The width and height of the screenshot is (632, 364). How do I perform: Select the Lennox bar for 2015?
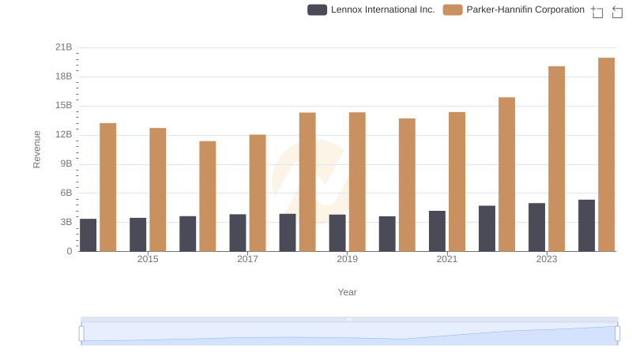point(137,235)
